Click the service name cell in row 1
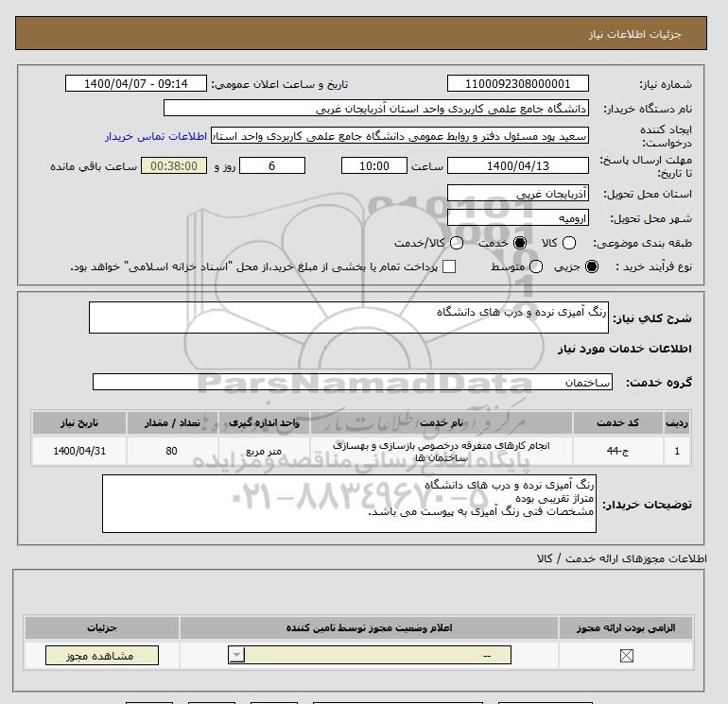 442,451
